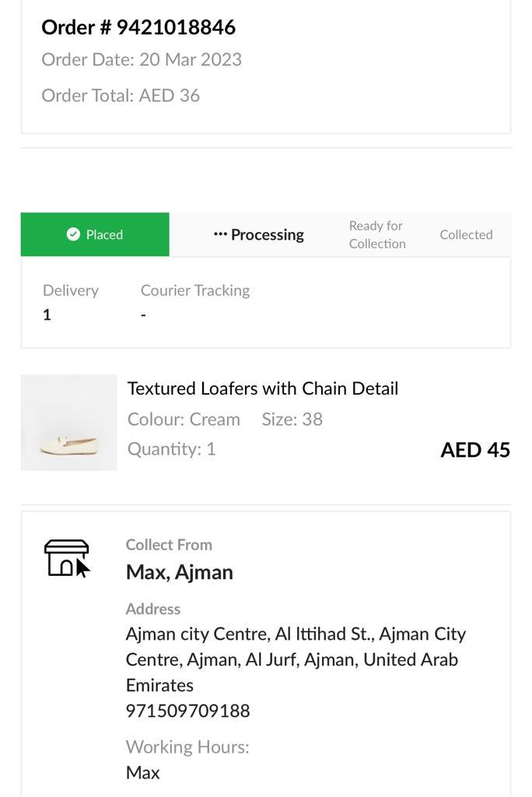Image resolution: width=532 pixels, height=797 pixels.
Task: Click the store collection icon
Action: point(66,557)
